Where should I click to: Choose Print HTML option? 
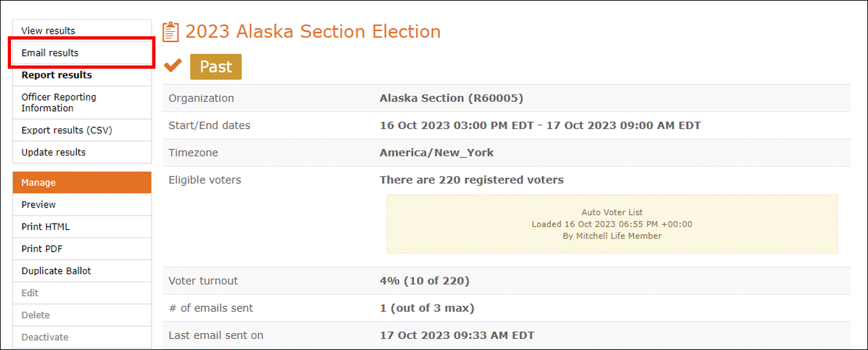(82, 227)
